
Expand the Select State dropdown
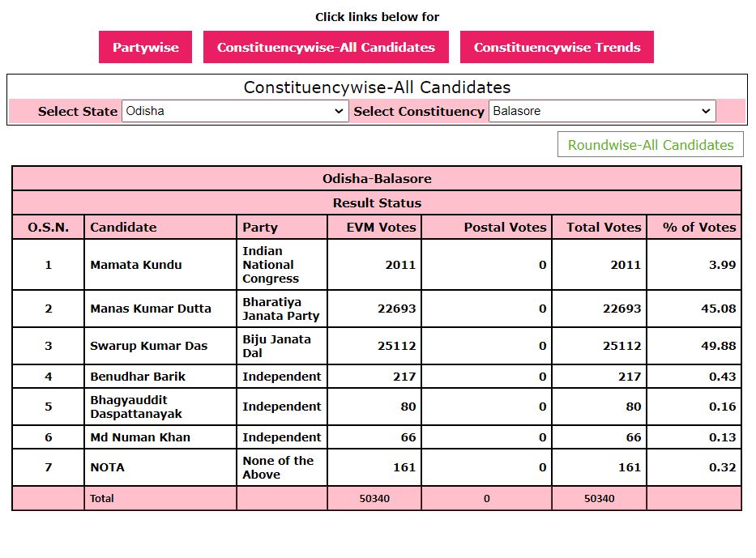point(235,111)
